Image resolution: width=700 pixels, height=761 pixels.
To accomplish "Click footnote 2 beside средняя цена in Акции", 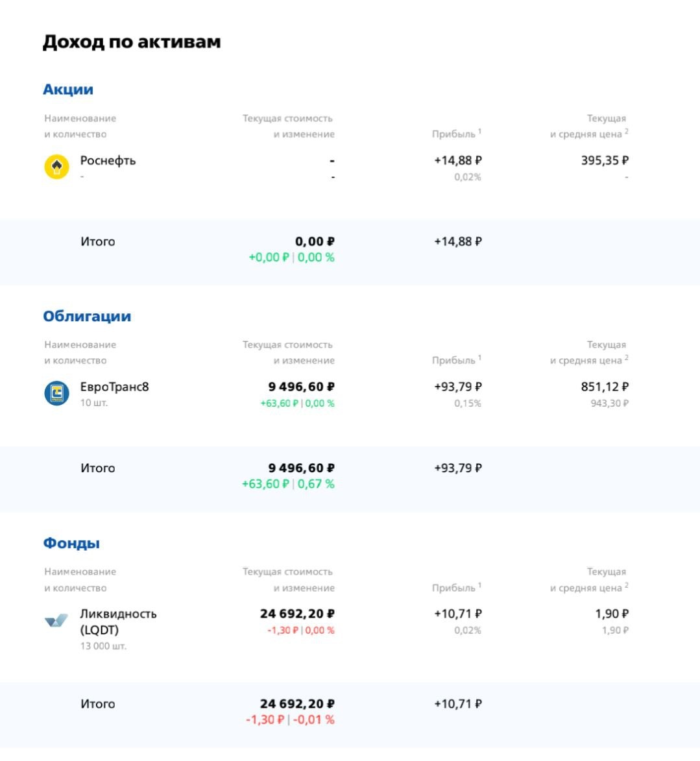I will click(x=626, y=131).
